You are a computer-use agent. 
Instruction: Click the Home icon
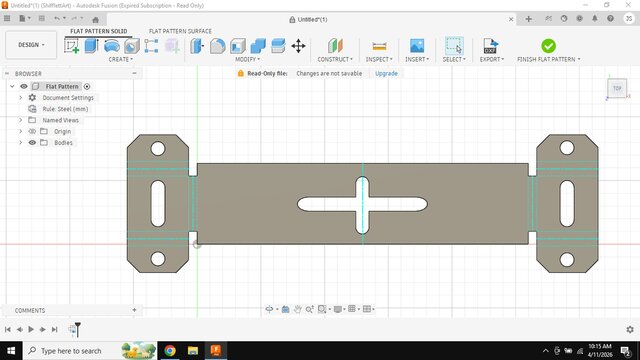point(96,19)
